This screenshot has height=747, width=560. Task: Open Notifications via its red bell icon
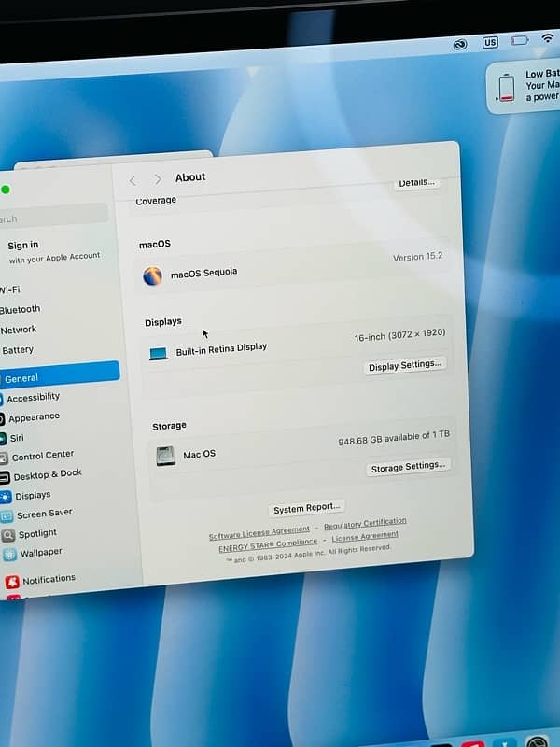[12, 582]
